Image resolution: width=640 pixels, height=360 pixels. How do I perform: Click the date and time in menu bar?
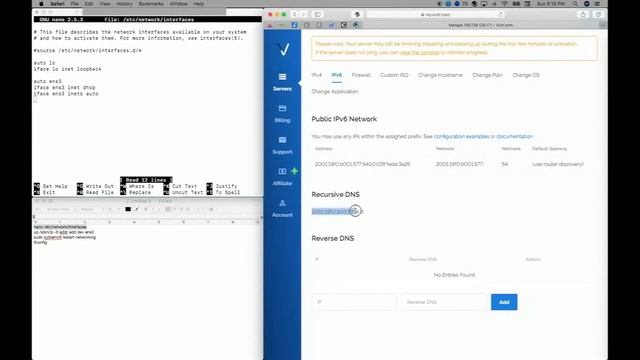[x=551, y=4]
